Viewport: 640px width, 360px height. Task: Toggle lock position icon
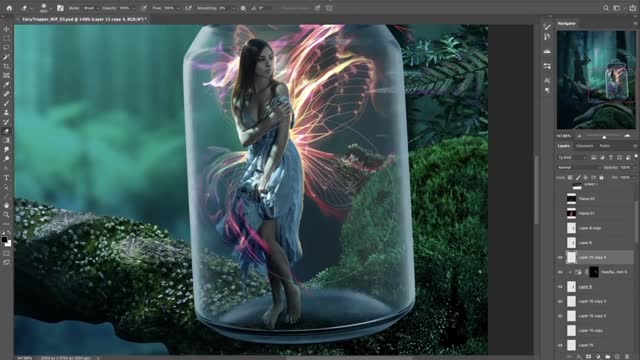[586, 178]
